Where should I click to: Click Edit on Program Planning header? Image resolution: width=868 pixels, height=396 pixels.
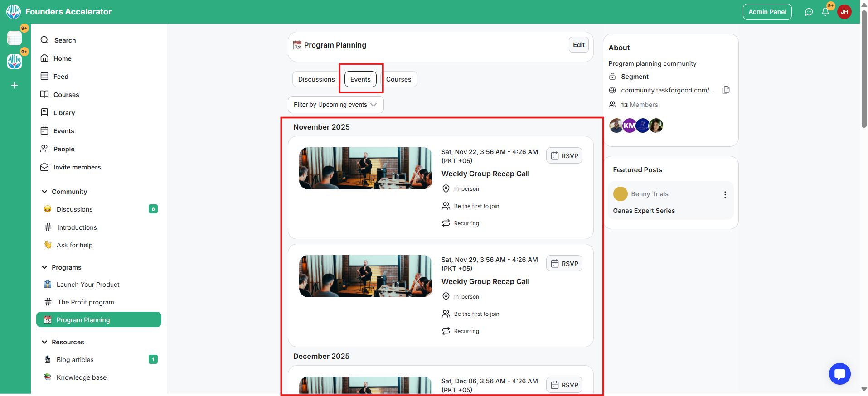[x=579, y=45]
